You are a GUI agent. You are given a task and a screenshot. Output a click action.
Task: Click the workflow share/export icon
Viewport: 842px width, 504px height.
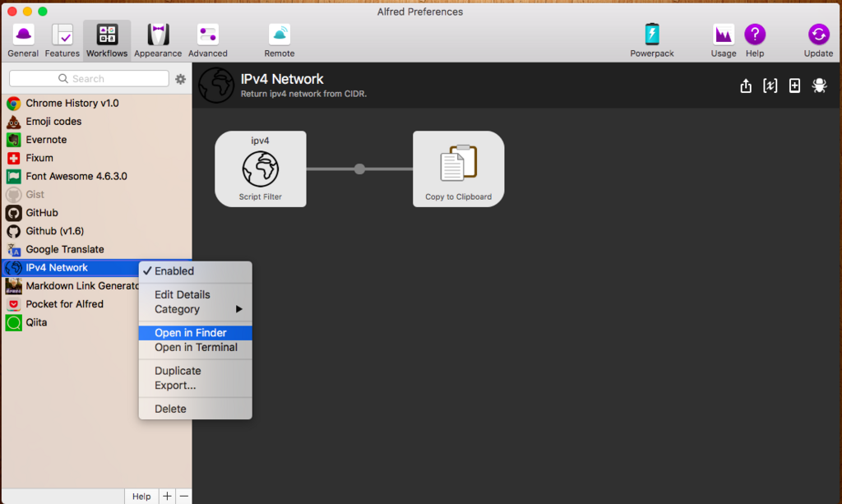pos(746,86)
